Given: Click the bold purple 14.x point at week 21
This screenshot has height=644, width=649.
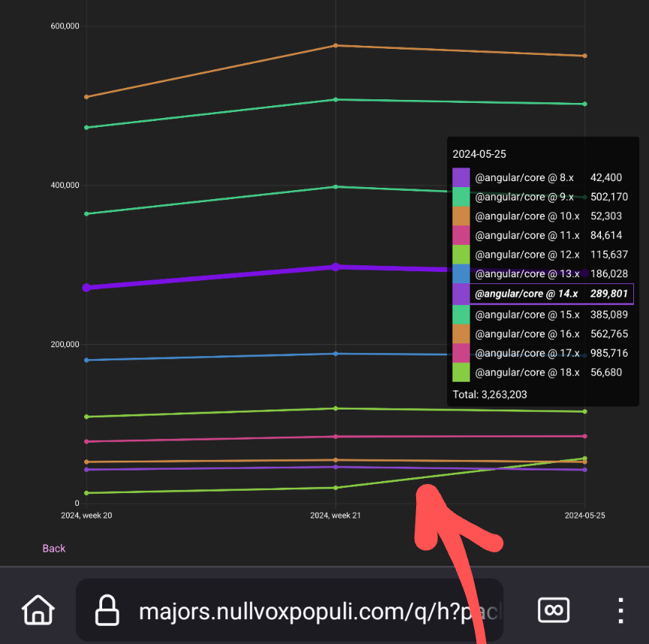Looking at the screenshot, I should [x=336, y=267].
